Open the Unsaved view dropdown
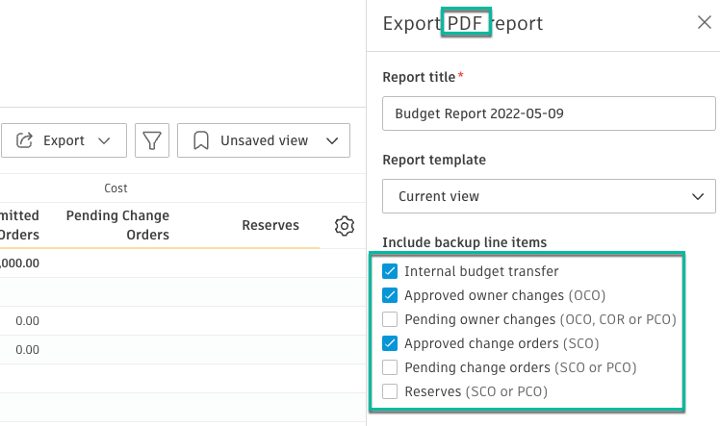The height and width of the screenshot is (426, 720). [x=264, y=140]
